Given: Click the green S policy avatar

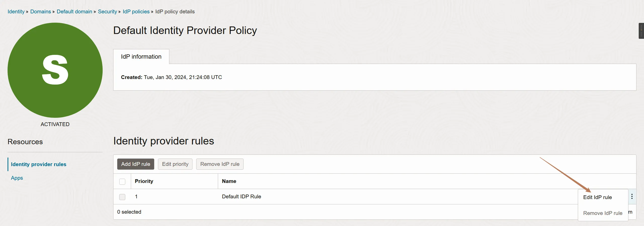Looking at the screenshot, I should pyautogui.click(x=55, y=70).
